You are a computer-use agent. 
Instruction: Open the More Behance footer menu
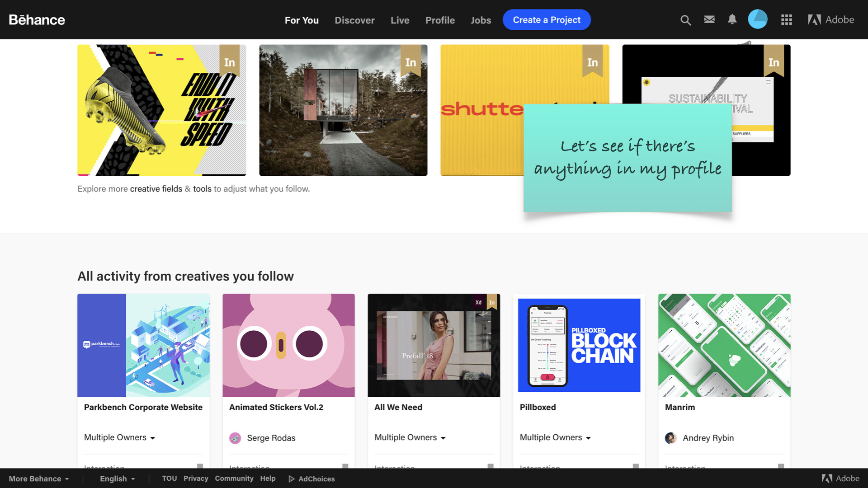(39, 479)
